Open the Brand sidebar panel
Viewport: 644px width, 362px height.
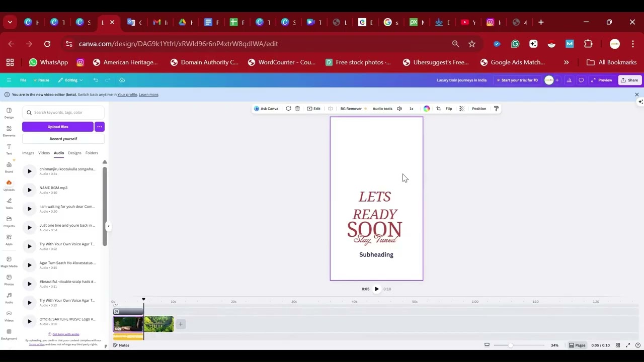9,167
